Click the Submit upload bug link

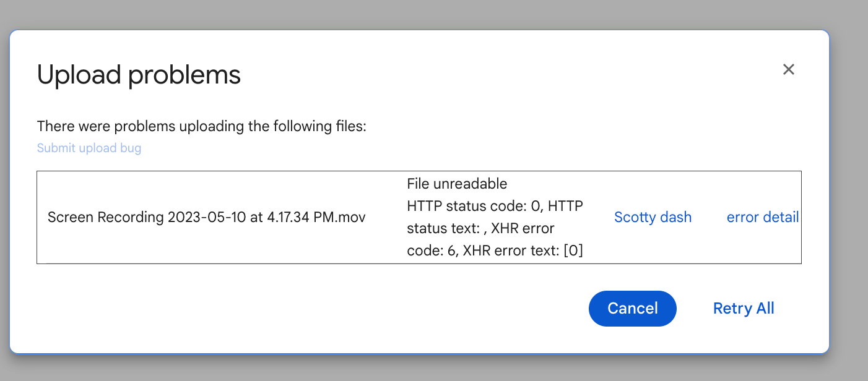point(89,148)
